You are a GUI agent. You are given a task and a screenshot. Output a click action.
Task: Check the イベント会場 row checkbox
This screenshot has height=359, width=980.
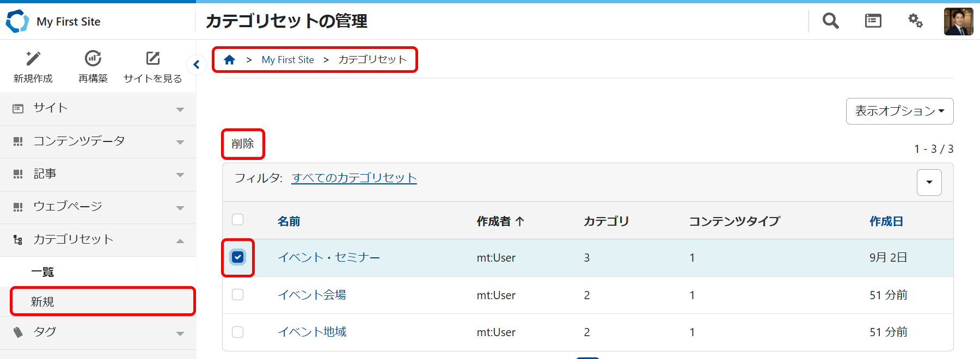[238, 295]
